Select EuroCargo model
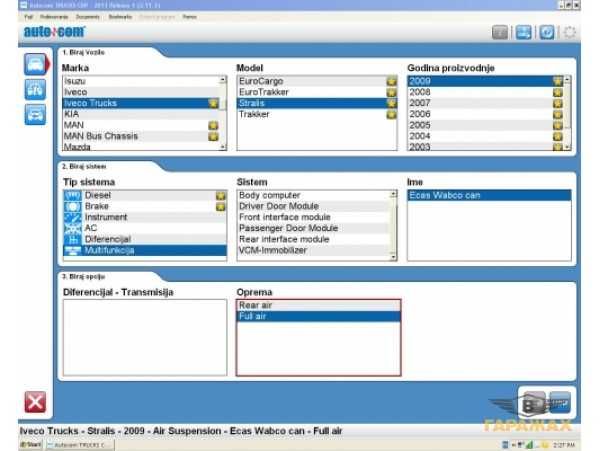 pyautogui.click(x=317, y=81)
